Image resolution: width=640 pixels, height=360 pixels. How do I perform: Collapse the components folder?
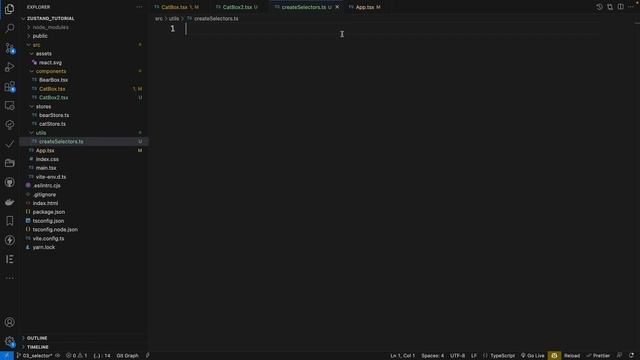point(51,71)
